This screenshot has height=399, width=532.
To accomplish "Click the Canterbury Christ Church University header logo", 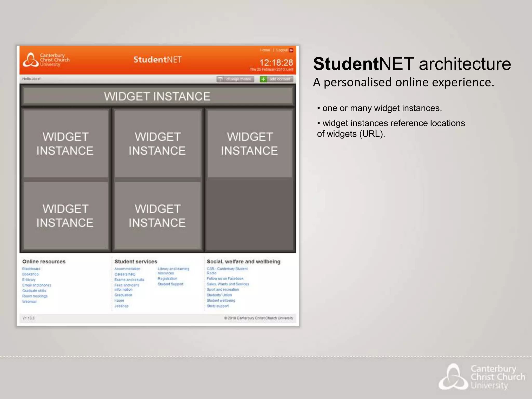I will [x=46, y=60].
